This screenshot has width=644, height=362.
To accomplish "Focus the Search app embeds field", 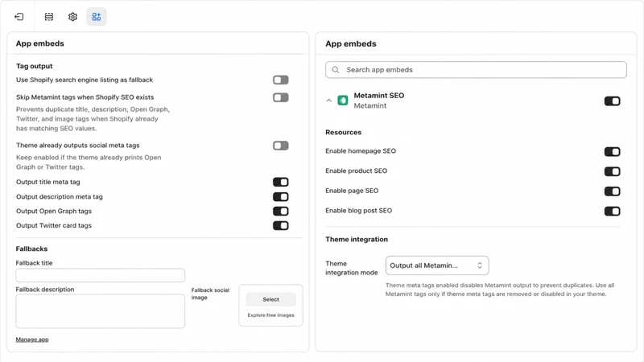I will [x=476, y=70].
